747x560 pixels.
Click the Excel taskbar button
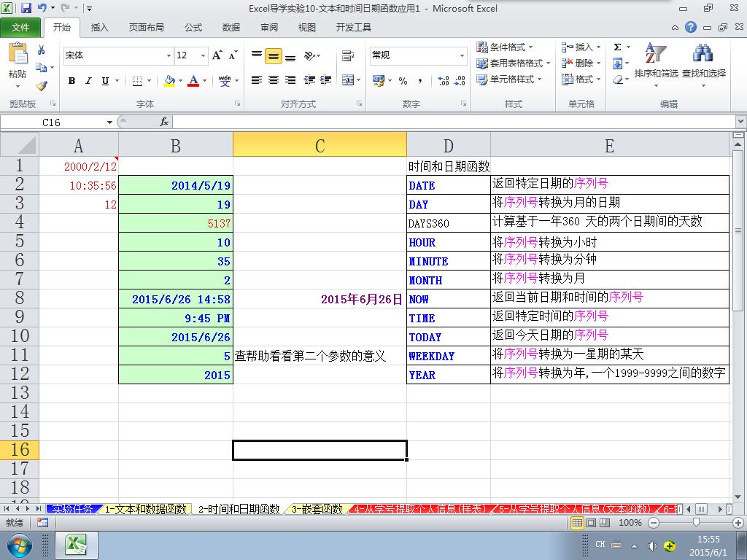[x=77, y=545]
